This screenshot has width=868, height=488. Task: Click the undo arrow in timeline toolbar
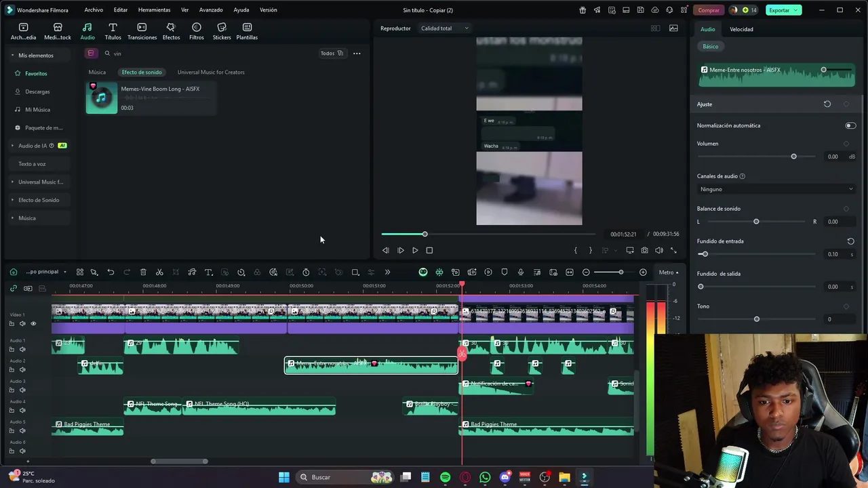click(111, 272)
